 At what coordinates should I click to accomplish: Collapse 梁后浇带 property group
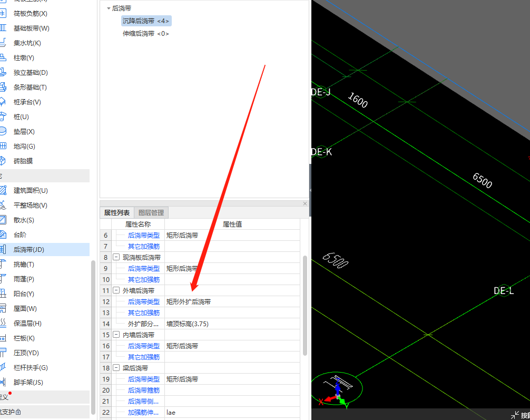116,368
